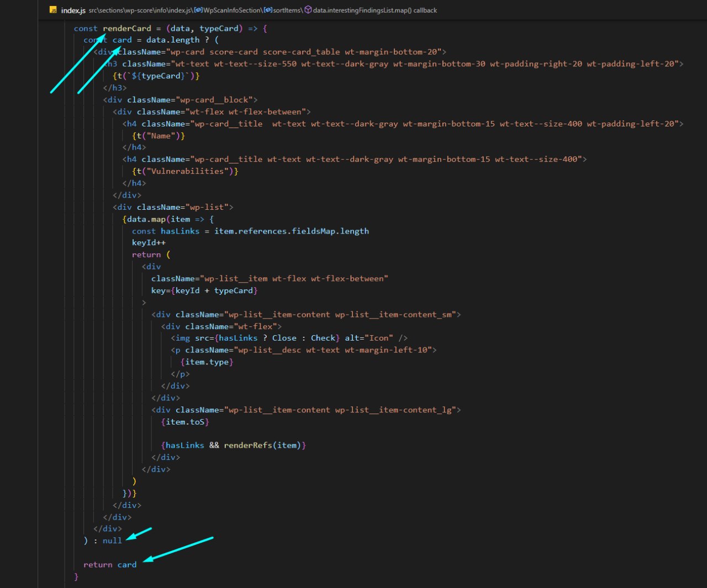Click wt-text--size-550 class in h3 line
Screen dimensions: 707x588
[x=255, y=64]
